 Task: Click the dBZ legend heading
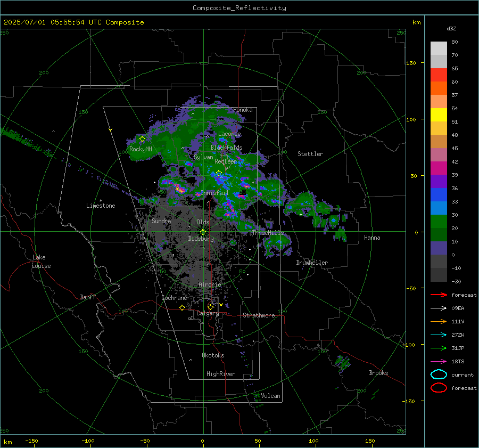451,29
